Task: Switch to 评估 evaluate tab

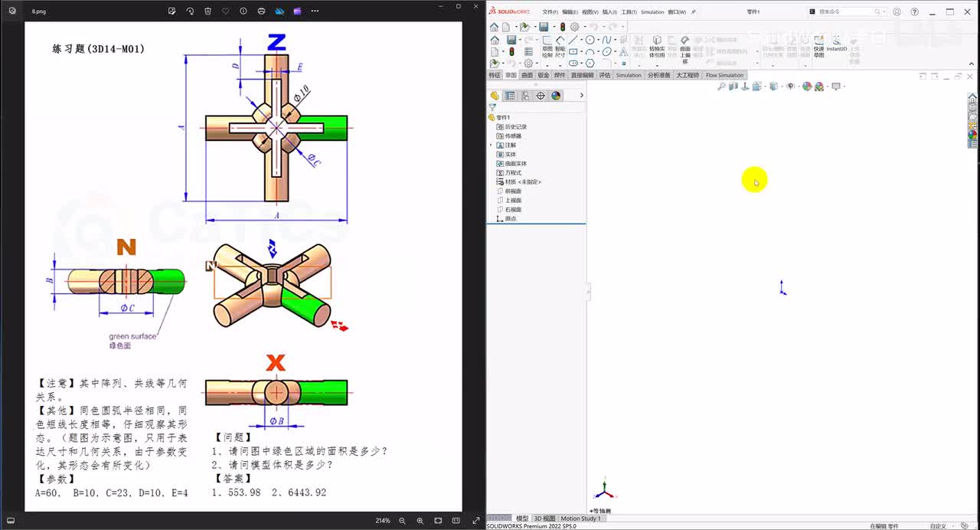Action: (x=605, y=75)
